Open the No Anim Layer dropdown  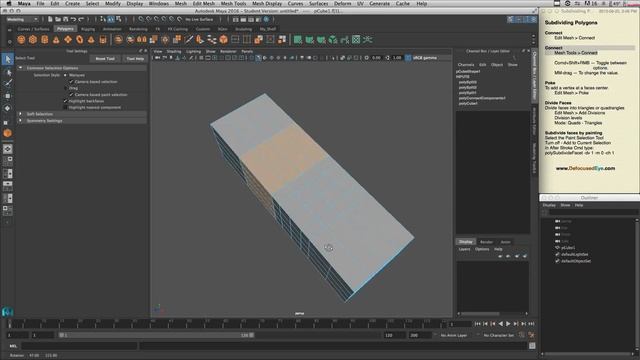[454, 335]
